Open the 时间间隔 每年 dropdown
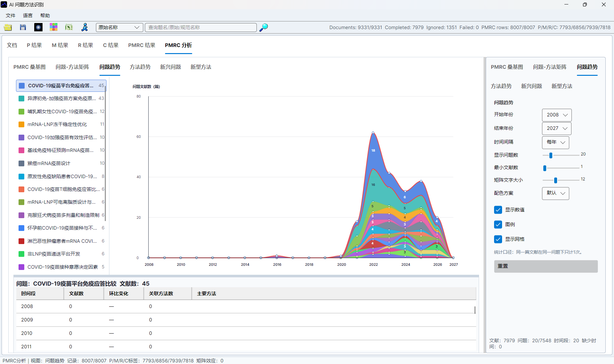The width and height of the screenshot is (614, 364). click(x=555, y=142)
